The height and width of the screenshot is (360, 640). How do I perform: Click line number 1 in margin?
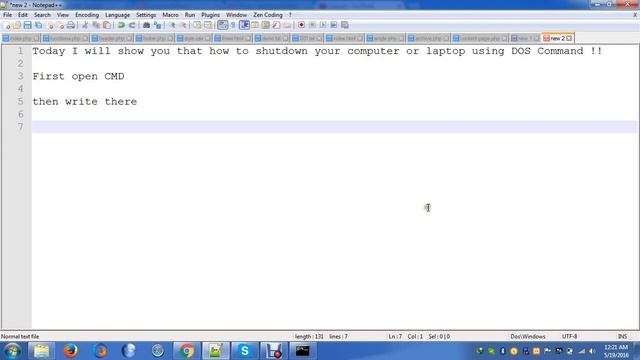(x=20, y=51)
